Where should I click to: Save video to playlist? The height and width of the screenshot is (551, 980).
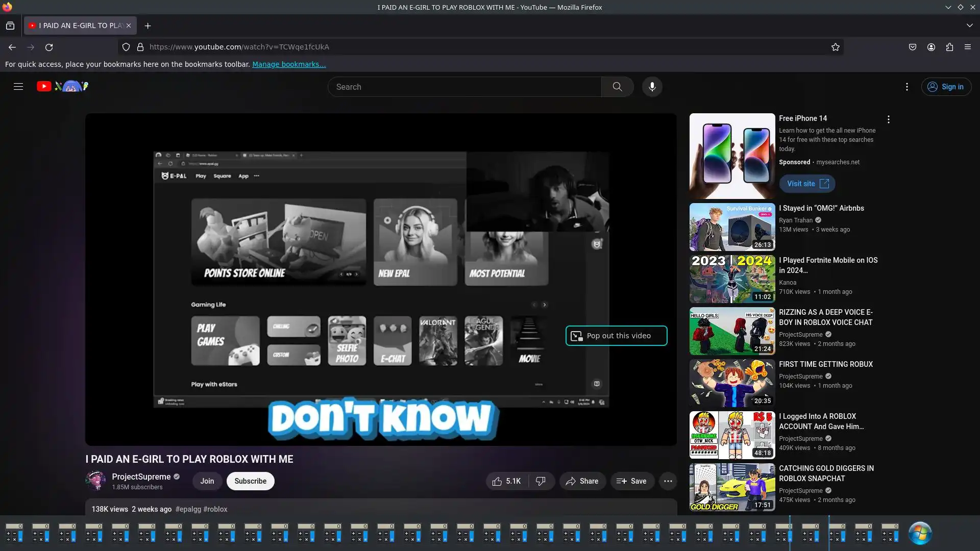(x=632, y=481)
